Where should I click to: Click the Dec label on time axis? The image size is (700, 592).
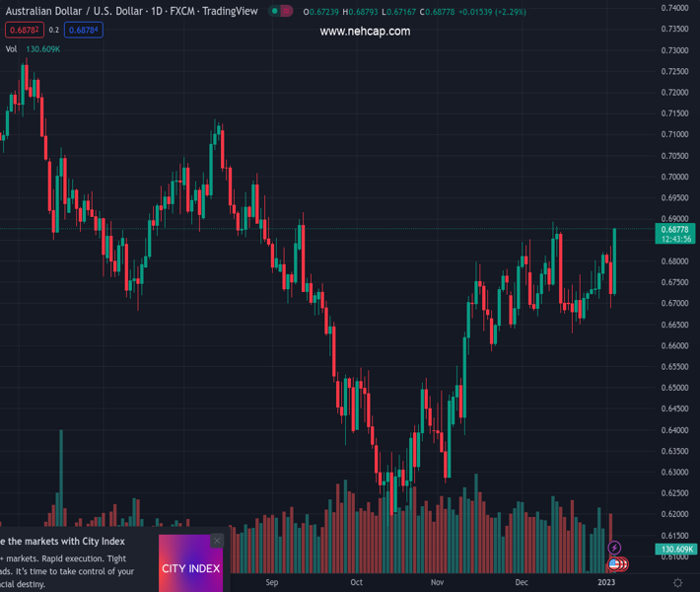click(x=521, y=582)
